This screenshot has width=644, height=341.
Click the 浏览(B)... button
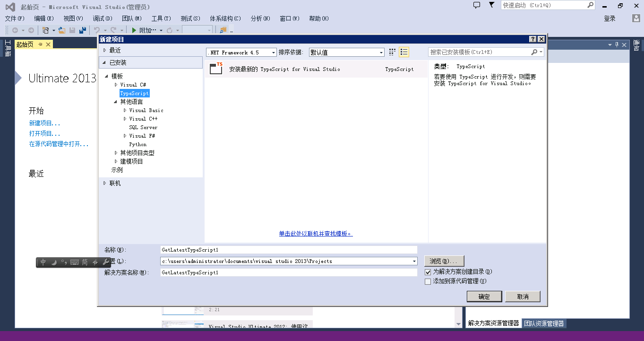click(444, 261)
